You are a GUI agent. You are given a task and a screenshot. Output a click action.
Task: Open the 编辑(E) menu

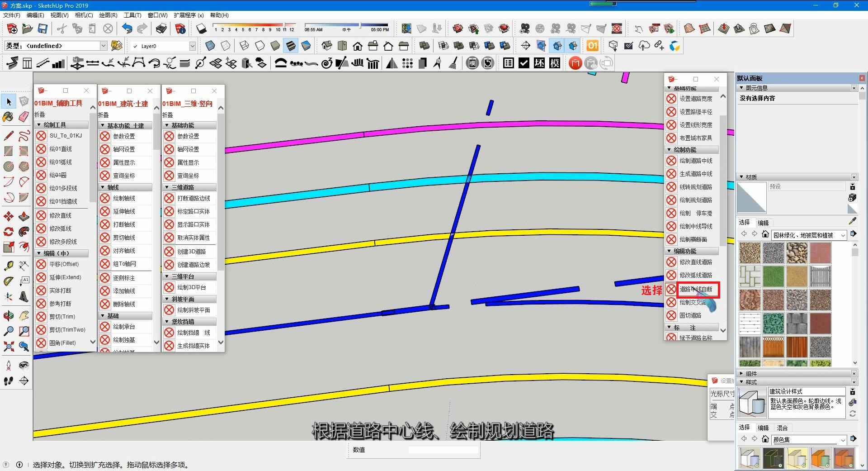[x=35, y=15]
